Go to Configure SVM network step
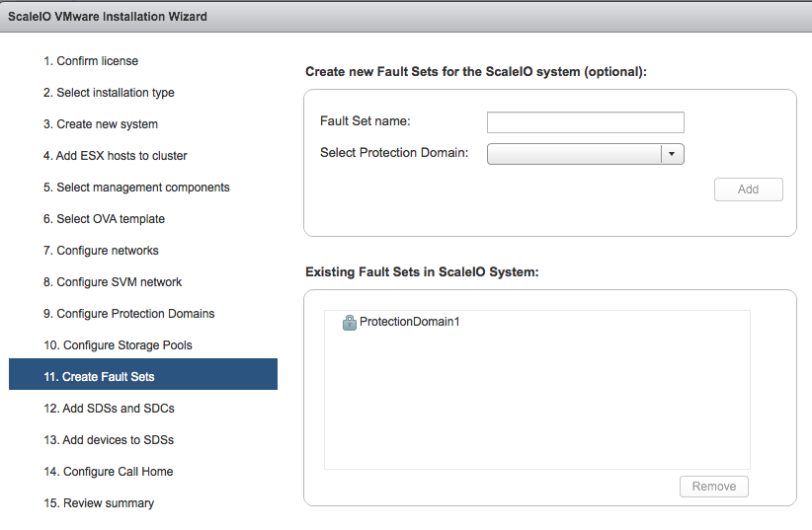The width and height of the screenshot is (812, 530). [x=113, y=282]
